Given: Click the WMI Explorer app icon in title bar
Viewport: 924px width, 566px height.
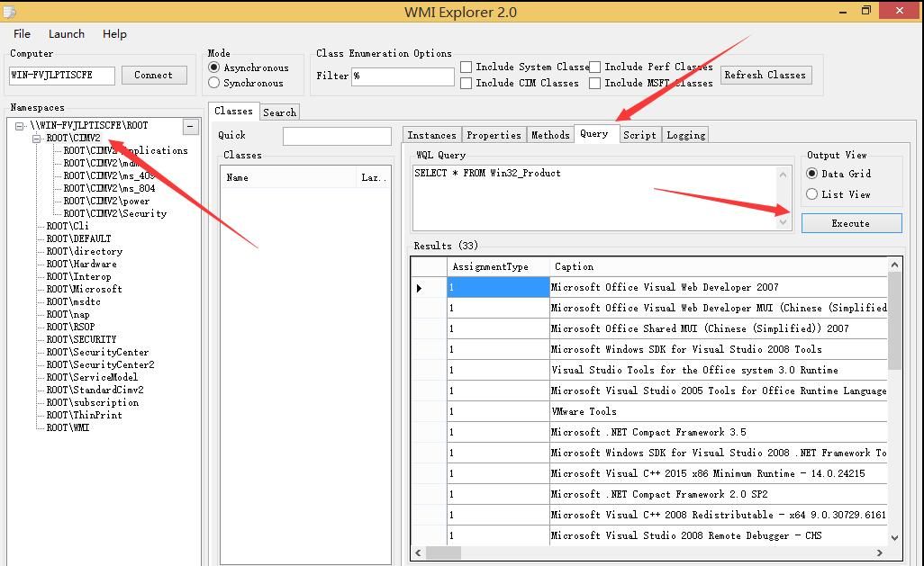Looking at the screenshot, I should click(x=8, y=11).
